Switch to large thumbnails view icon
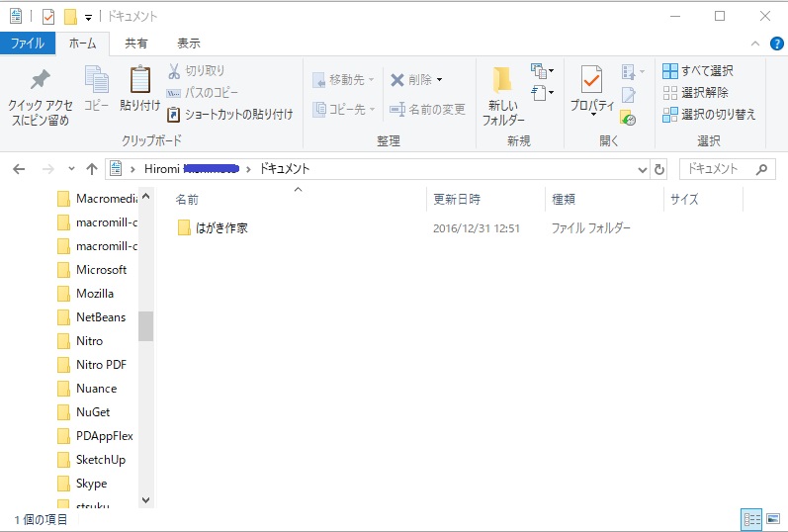The image size is (788, 532). (x=773, y=519)
